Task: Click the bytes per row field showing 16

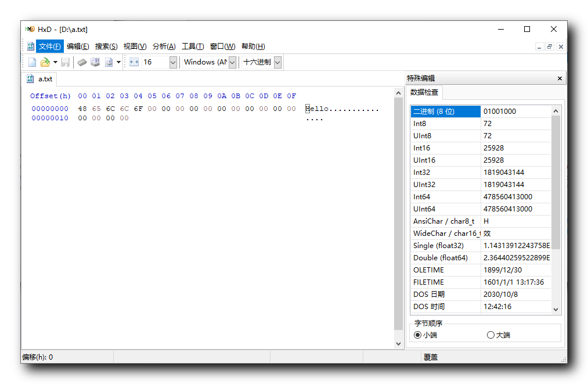Action: click(x=156, y=62)
